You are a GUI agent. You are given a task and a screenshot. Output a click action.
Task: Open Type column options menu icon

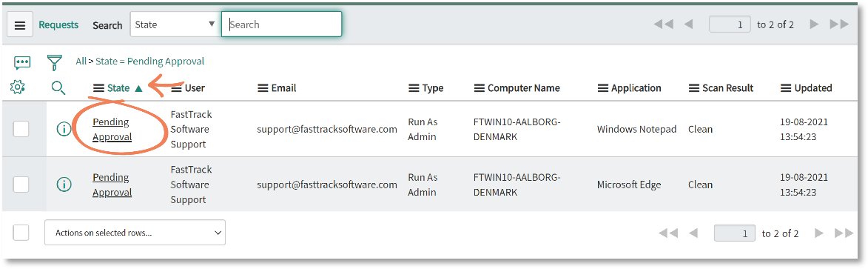[414, 88]
